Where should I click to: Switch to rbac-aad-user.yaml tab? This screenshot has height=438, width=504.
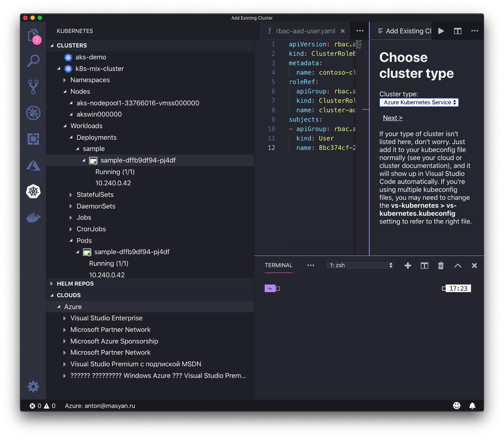[x=306, y=31]
